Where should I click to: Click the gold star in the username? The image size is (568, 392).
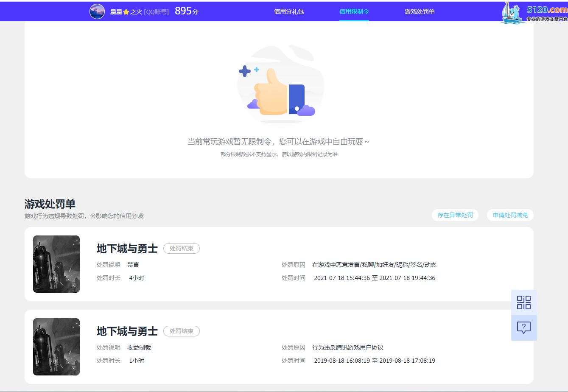126,12
